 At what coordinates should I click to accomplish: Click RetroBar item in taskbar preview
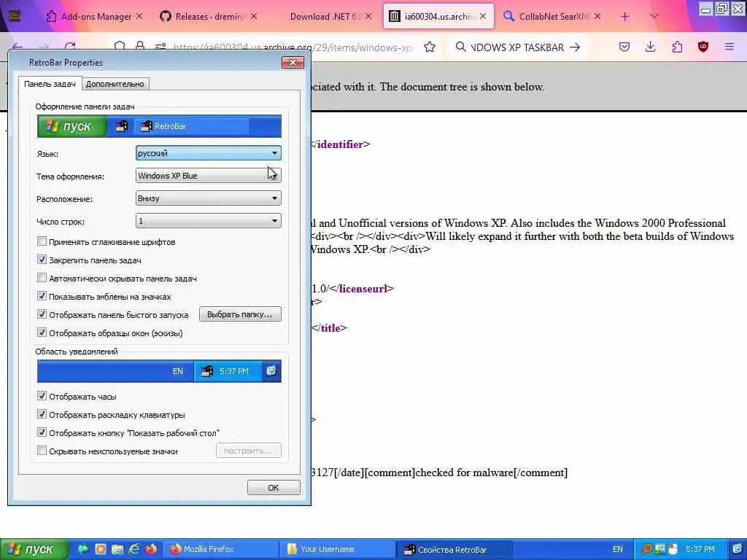point(192,126)
